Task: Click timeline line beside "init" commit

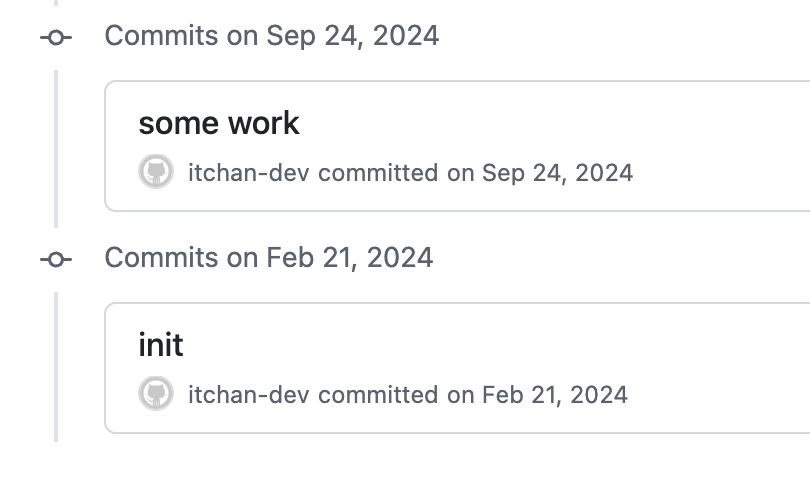Action: tap(56, 368)
